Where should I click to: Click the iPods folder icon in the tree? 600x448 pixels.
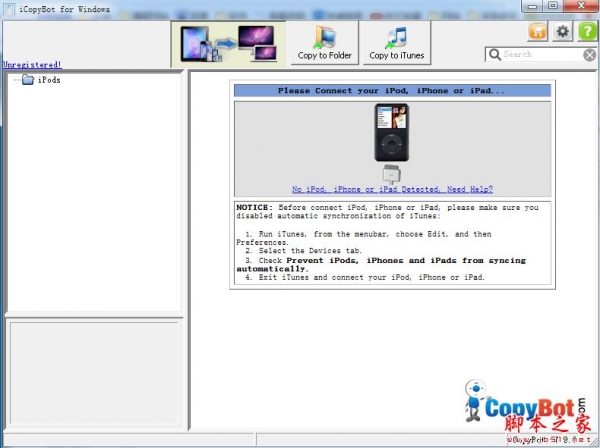pos(28,80)
